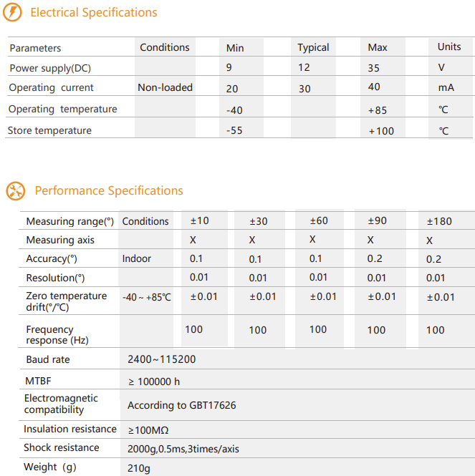Click the mA unit cell
This screenshot has height=476, width=475.
(x=446, y=87)
